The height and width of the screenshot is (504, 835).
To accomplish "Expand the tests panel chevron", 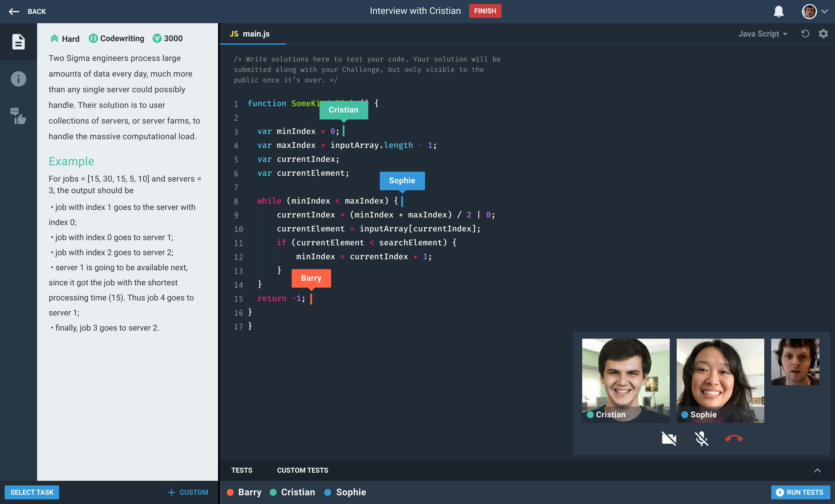I will point(817,470).
